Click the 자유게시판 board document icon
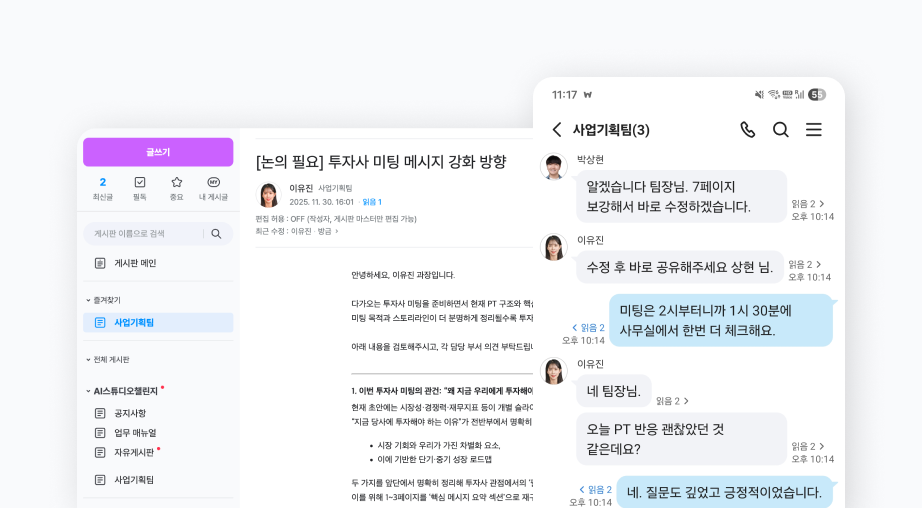Screen dimensions: 922x508 tap(100, 452)
